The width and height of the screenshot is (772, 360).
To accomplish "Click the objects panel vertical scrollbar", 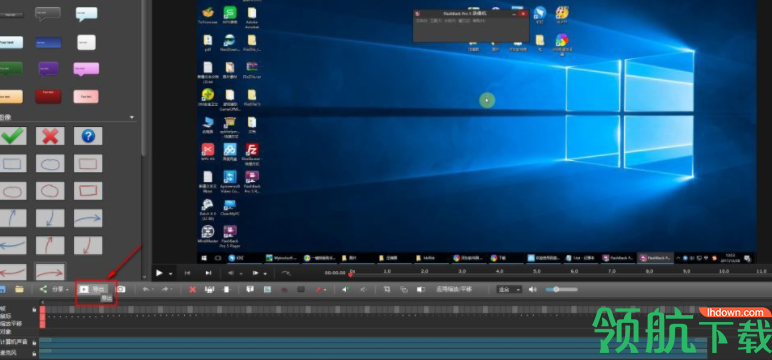I will [144, 79].
